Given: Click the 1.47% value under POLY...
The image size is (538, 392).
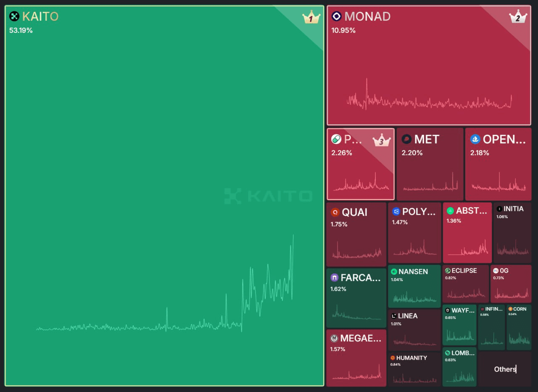Looking at the screenshot, I should click(x=400, y=222).
